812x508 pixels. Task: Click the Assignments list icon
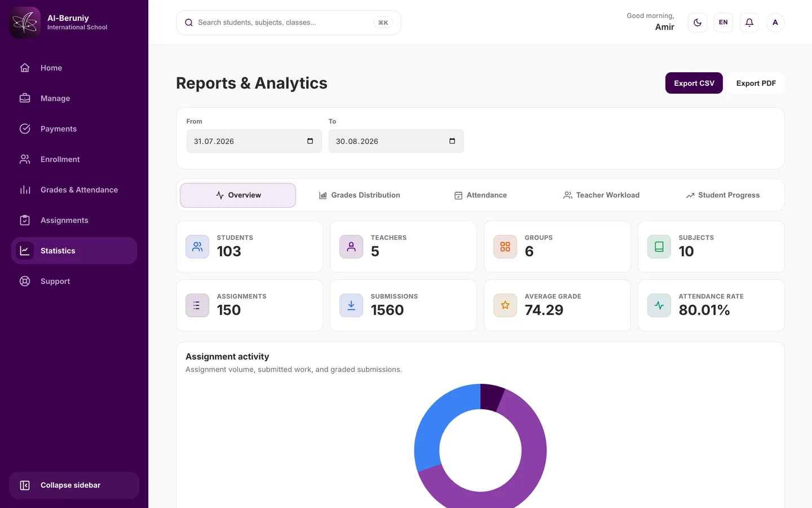(197, 305)
